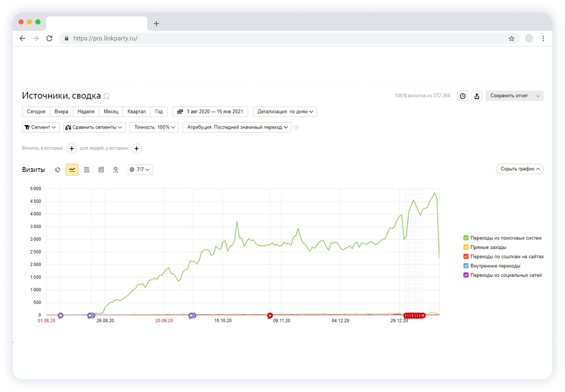Screen dimensions: 565x392
Task: Open the Детализация: по дням dropdown
Action: point(285,112)
